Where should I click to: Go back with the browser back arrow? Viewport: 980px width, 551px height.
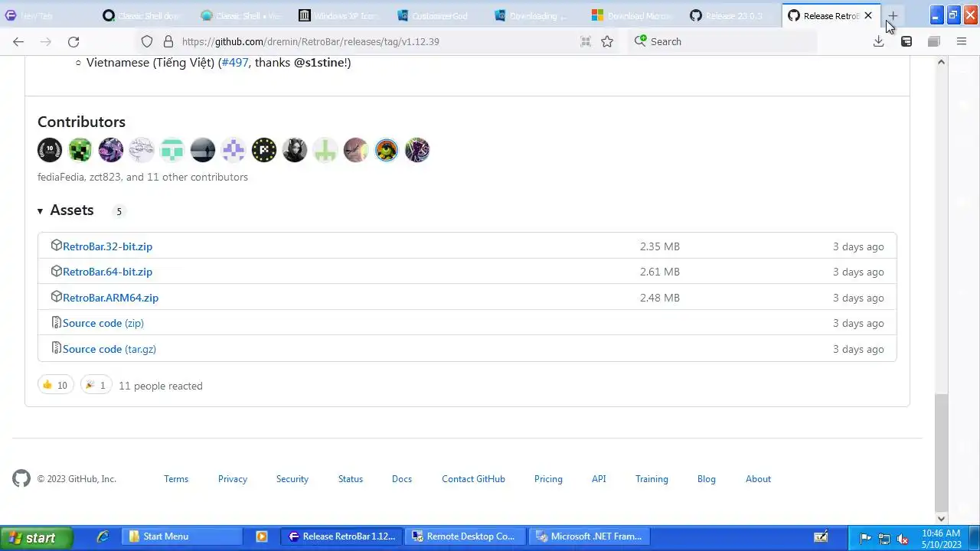[x=18, y=41]
